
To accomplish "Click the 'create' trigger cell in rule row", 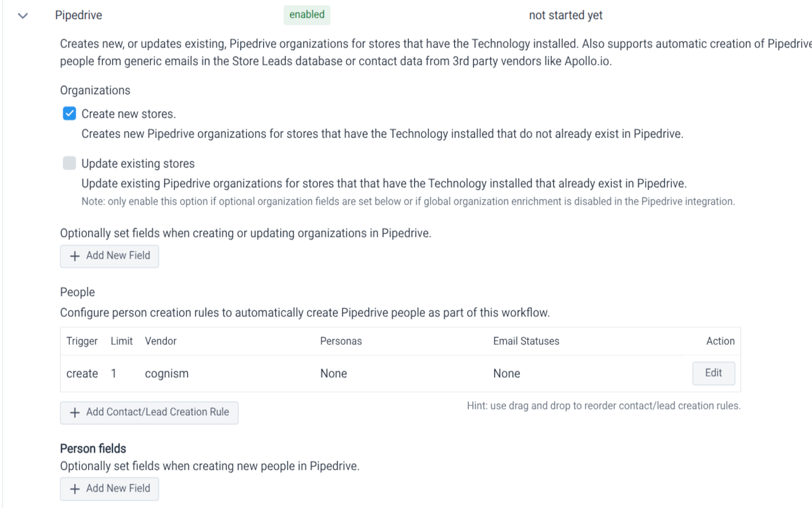I will [82, 373].
